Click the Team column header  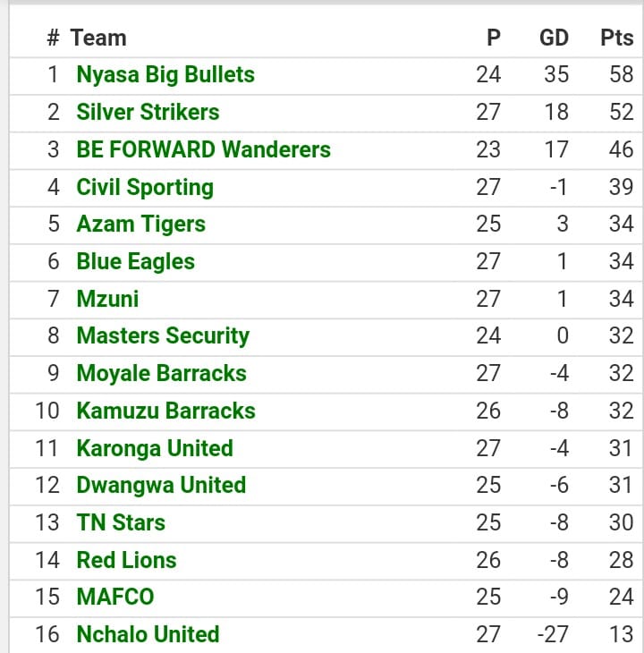pyautogui.click(x=98, y=38)
